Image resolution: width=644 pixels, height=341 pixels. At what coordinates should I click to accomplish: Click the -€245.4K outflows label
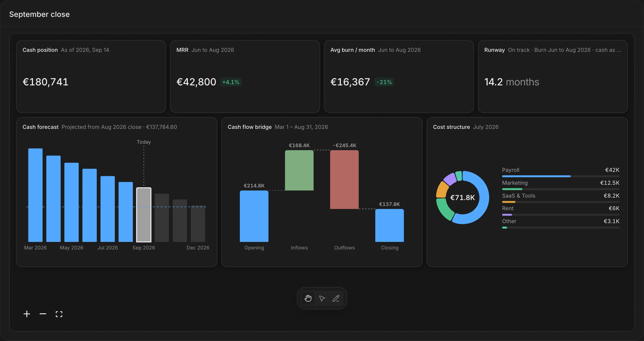coord(345,146)
